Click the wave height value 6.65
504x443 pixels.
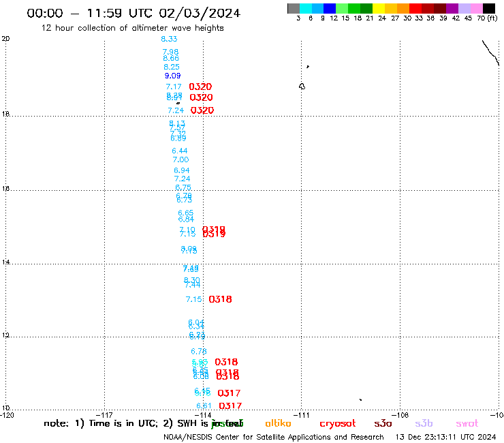(x=186, y=213)
